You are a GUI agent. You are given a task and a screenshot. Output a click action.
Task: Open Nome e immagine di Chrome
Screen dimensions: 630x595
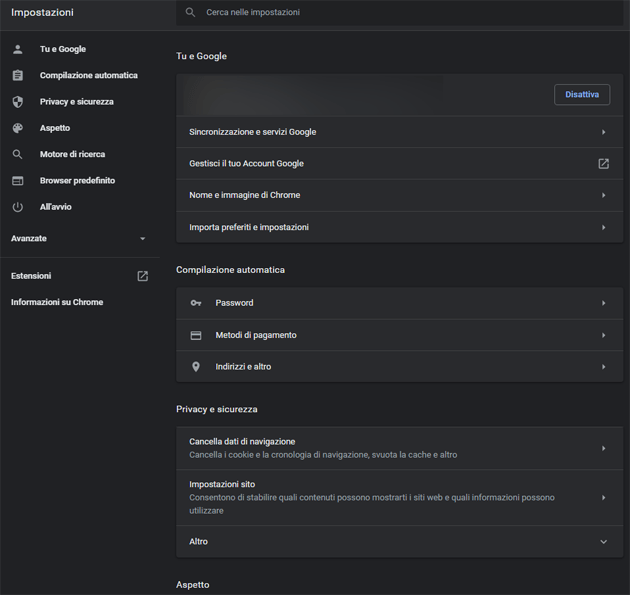[x=603, y=195]
